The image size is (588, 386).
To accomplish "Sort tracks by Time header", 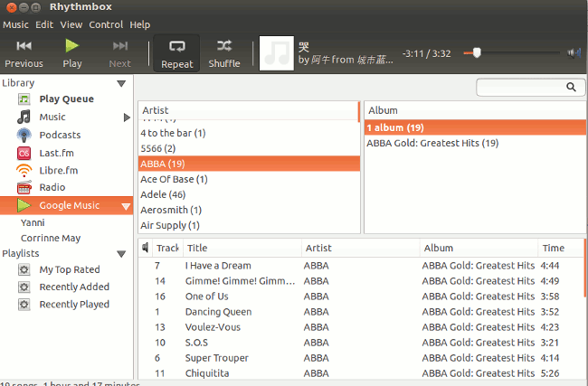I will coord(561,248).
